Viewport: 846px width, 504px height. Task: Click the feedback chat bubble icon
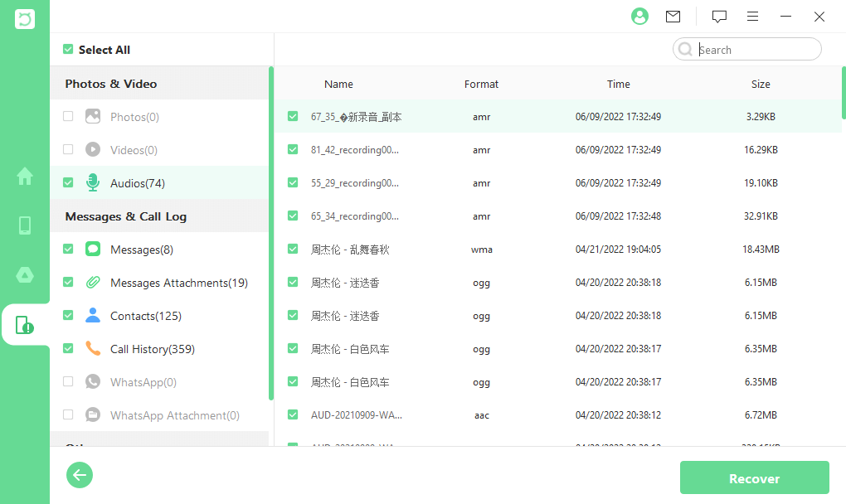pyautogui.click(x=719, y=17)
